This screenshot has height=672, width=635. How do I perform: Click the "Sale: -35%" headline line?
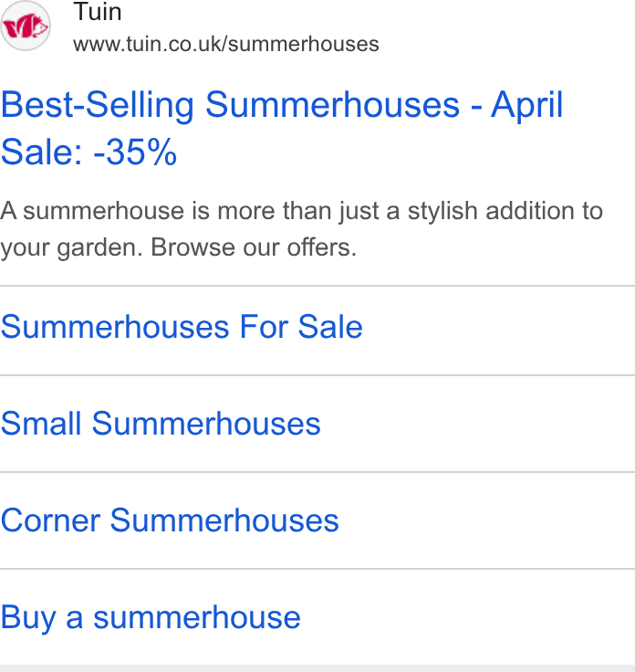88,152
